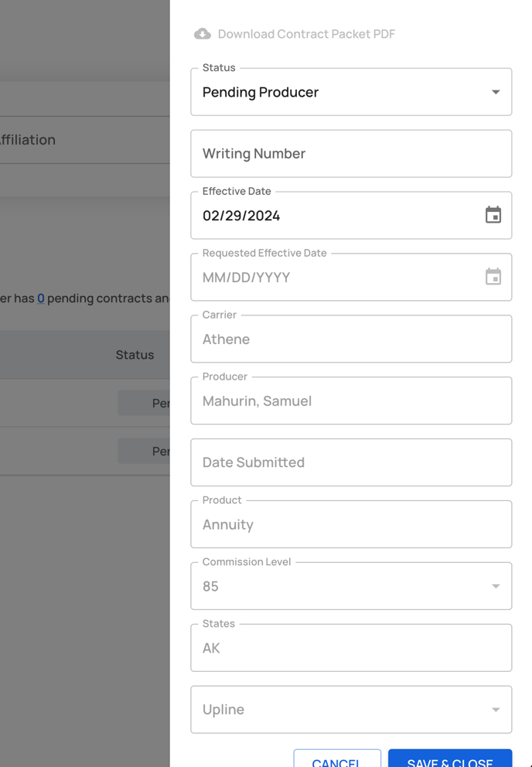
Task: Click the Product field showing Annuity
Action: pyautogui.click(x=351, y=524)
